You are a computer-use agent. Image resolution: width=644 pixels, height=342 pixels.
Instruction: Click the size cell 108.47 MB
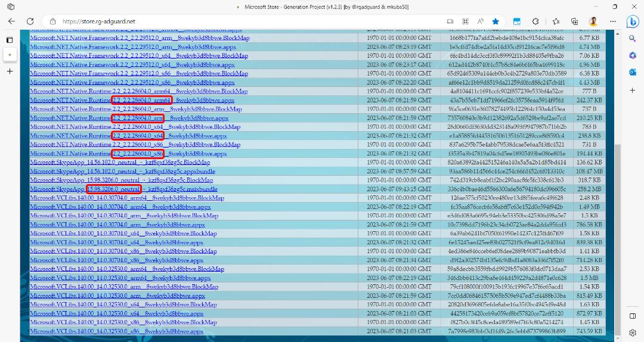[589, 171]
